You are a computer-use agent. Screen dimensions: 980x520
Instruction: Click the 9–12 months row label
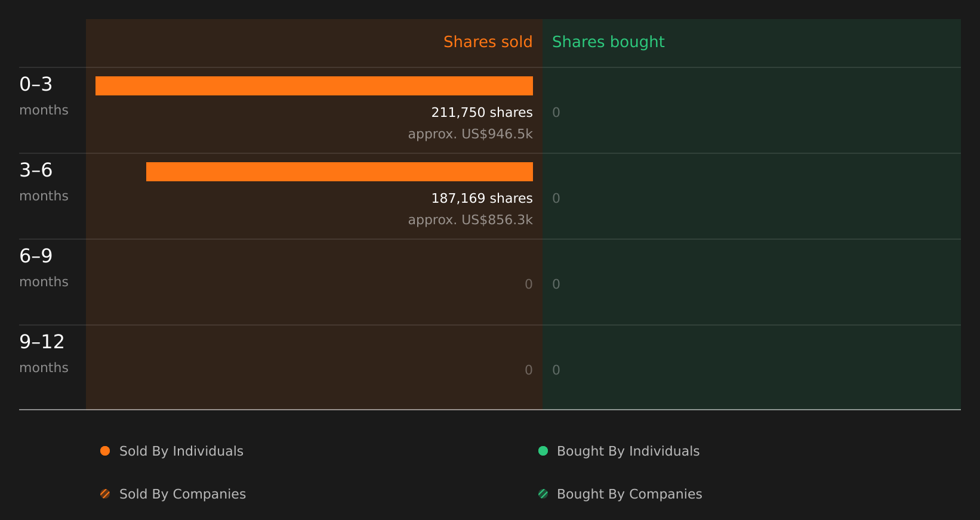pos(44,353)
